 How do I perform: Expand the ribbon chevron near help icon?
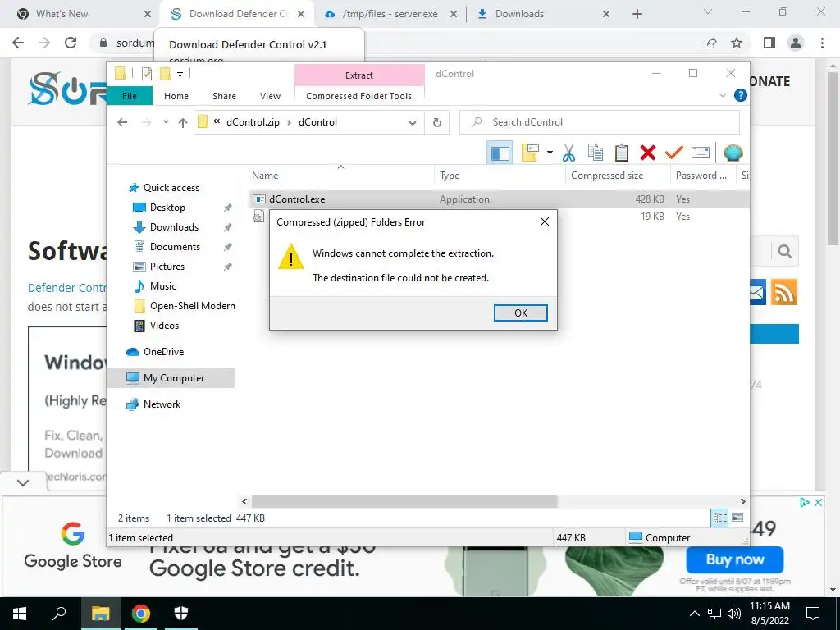coord(722,95)
